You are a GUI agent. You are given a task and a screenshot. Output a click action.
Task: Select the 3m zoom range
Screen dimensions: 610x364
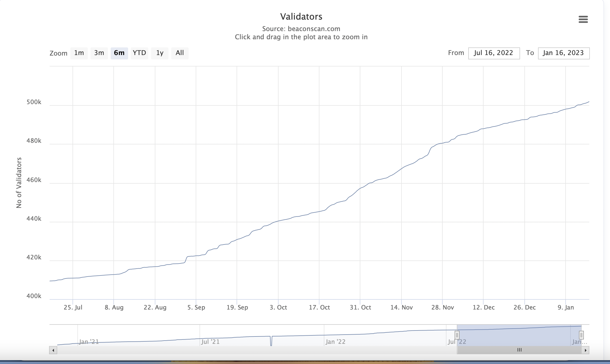[x=99, y=53]
